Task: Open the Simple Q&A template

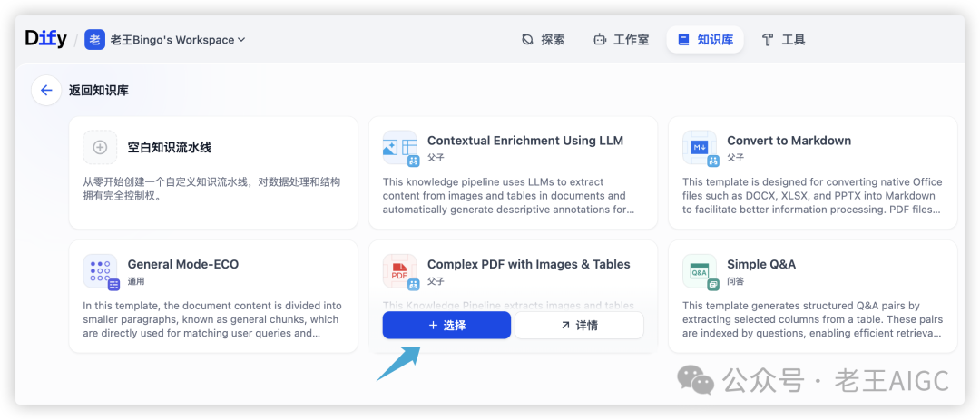Action: coord(812,297)
